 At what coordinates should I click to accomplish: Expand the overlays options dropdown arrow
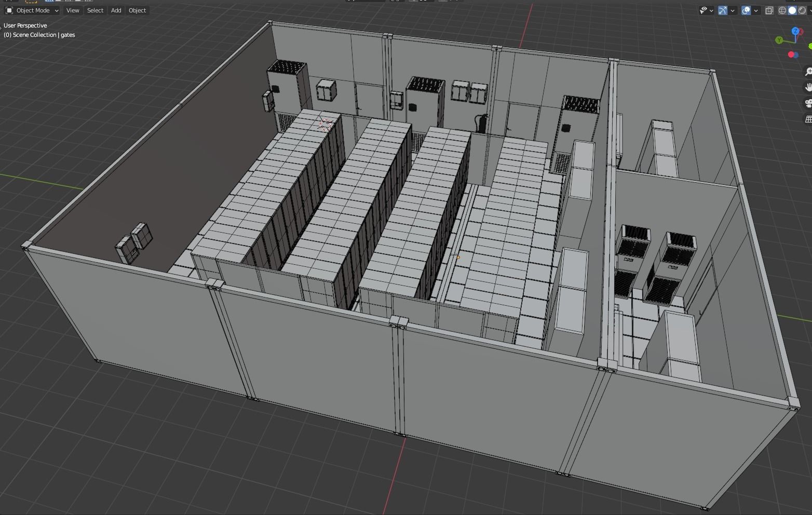[x=756, y=10]
